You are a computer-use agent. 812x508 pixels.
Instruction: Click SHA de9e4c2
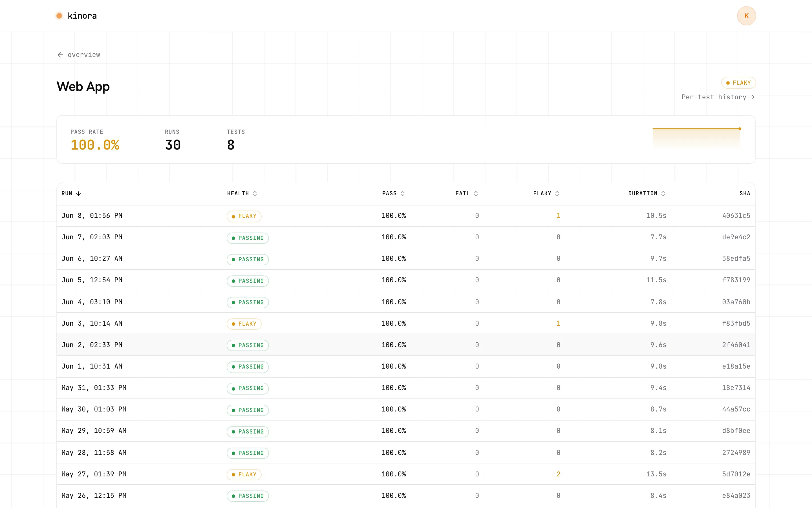coord(736,237)
